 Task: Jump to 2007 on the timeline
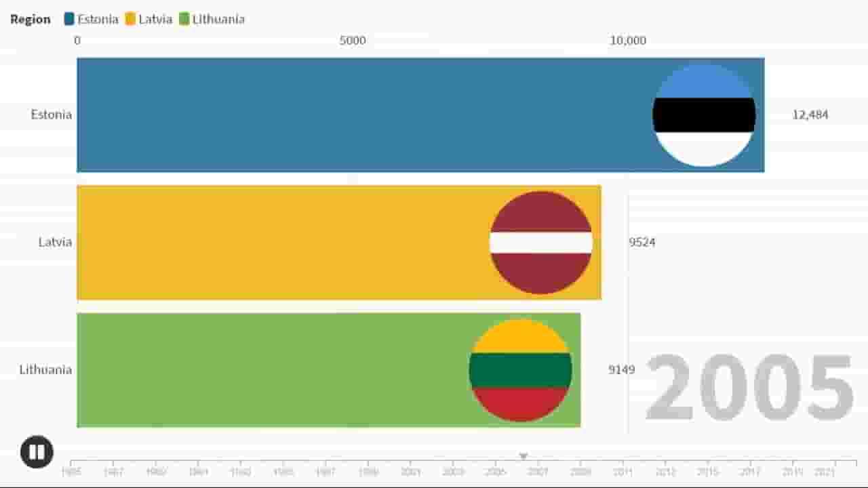pyautogui.click(x=538, y=472)
